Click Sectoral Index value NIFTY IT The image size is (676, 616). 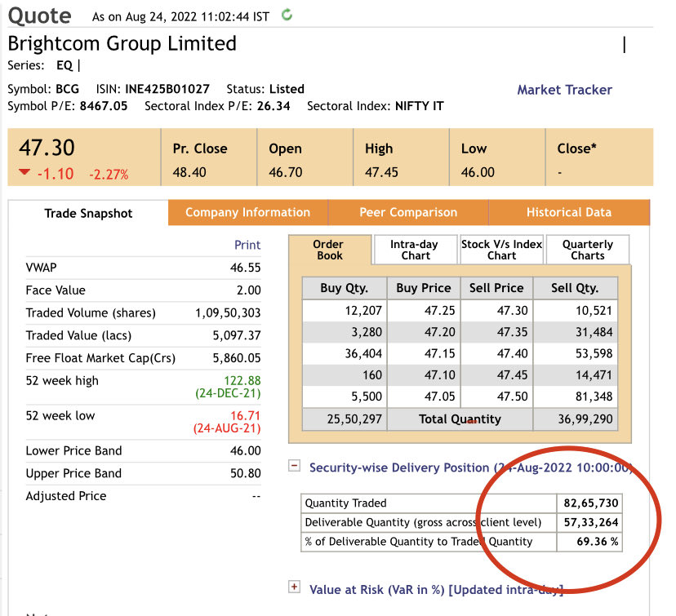pyautogui.click(x=419, y=106)
